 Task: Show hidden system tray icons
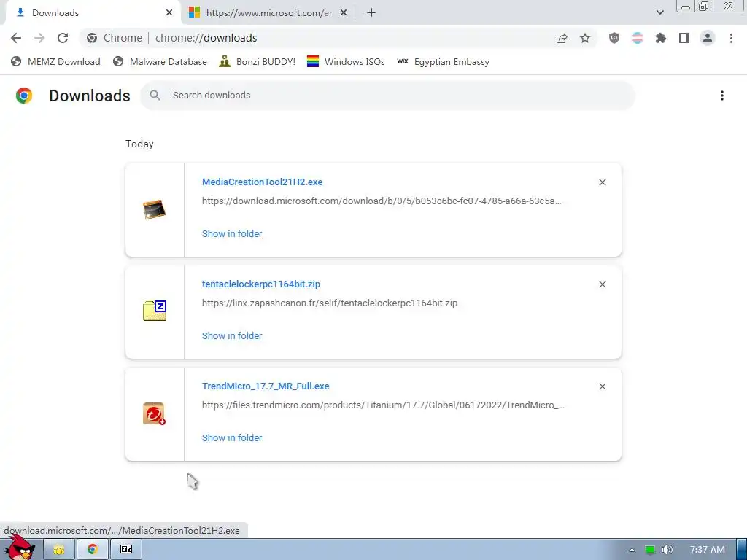[632, 550]
